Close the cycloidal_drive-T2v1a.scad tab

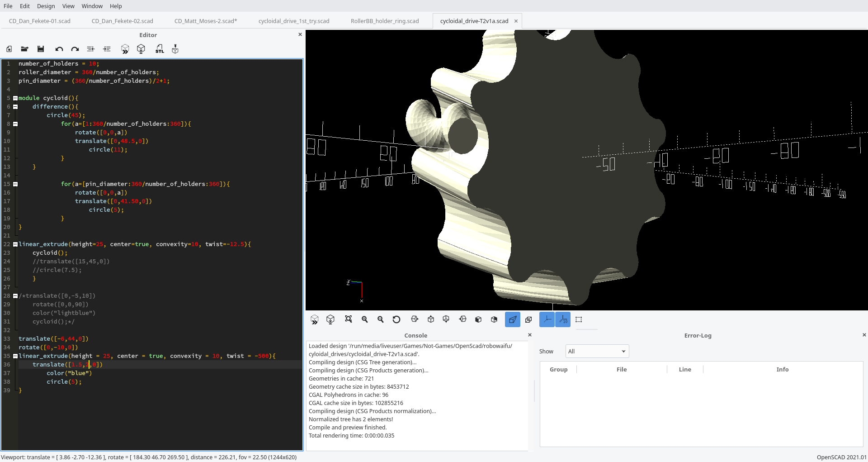(516, 21)
